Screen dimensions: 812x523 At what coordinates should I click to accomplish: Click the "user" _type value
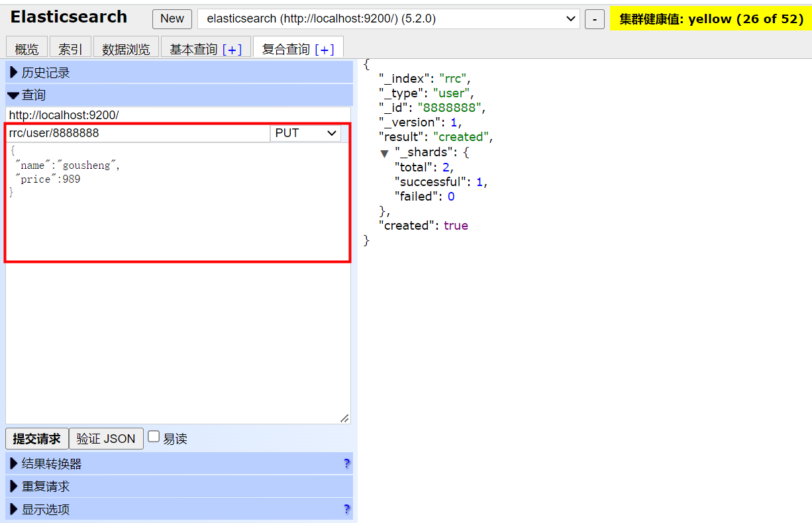(452, 93)
